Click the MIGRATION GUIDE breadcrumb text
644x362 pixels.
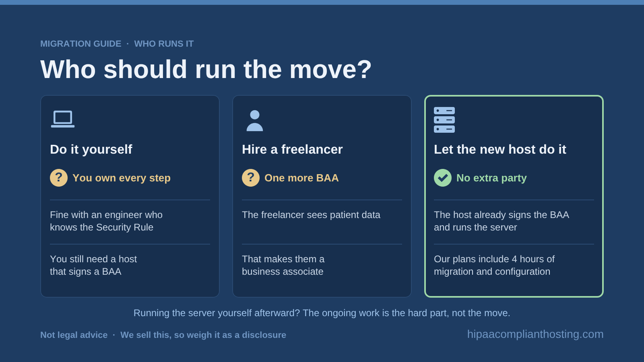(81, 44)
